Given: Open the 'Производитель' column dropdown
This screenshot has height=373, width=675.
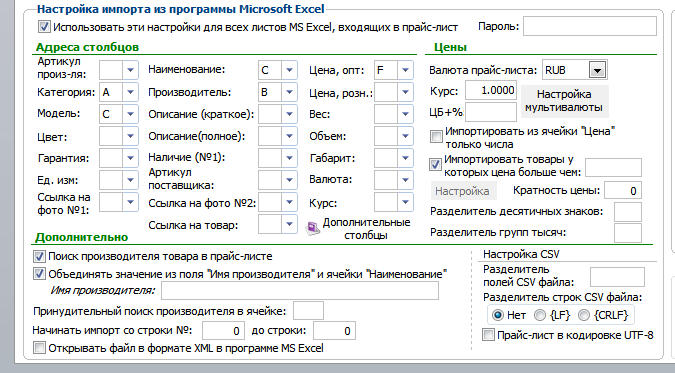Looking at the screenshot, I should point(289,92).
